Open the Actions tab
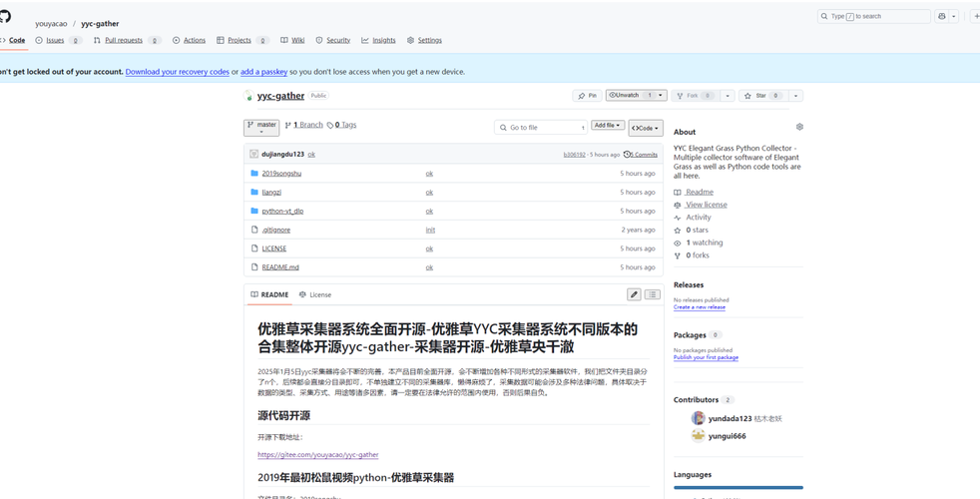Screen dimensions: 980x499 [189, 40]
